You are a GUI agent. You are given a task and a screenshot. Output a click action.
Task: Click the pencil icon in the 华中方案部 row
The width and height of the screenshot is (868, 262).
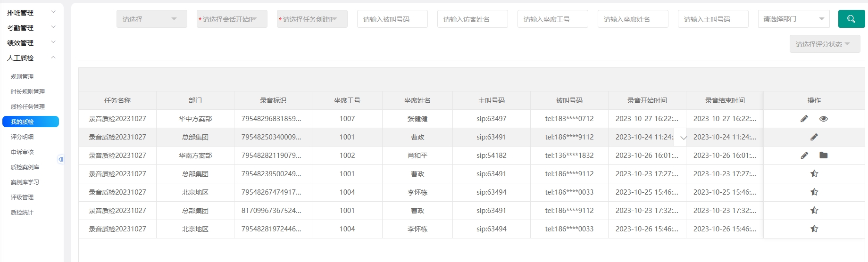[804, 119]
